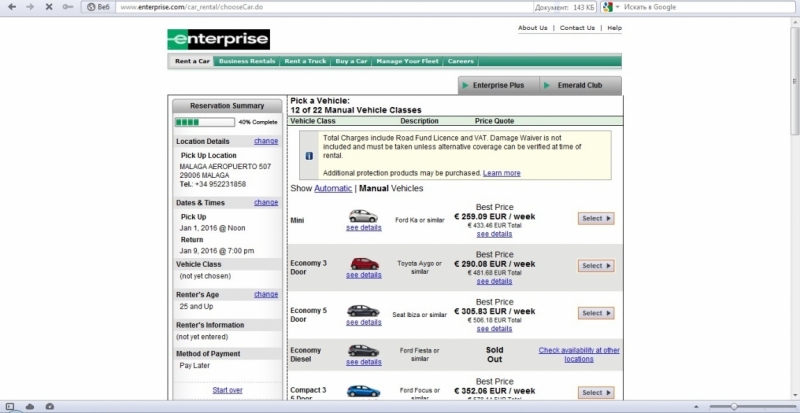Open the Google search engine dropdown

point(609,7)
